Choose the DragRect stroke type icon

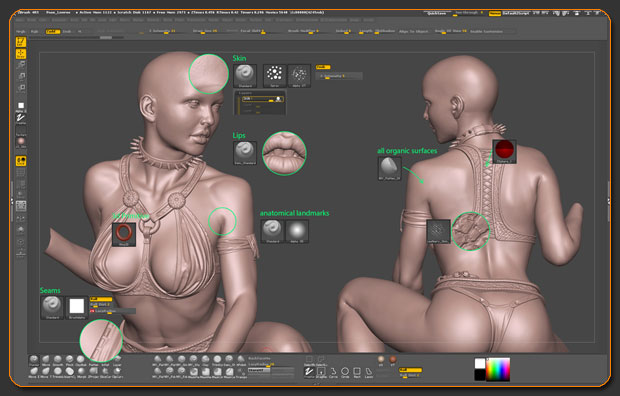point(321,373)
